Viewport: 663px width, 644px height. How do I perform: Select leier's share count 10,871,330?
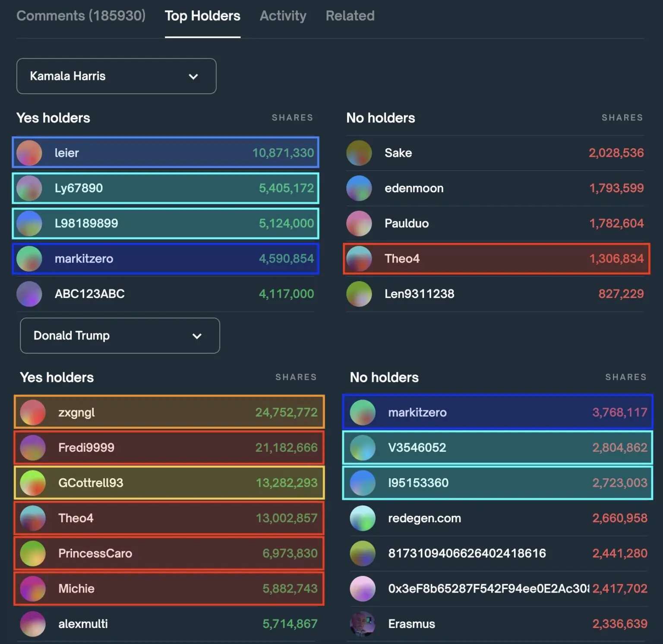pyautogui.click(x=283, y=153)
